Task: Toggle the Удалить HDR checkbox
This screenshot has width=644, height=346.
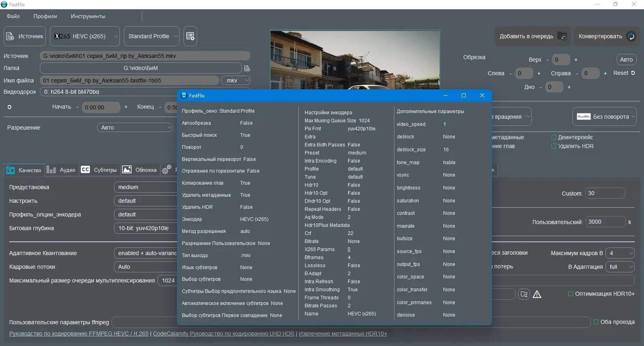Action: (554, 146)
